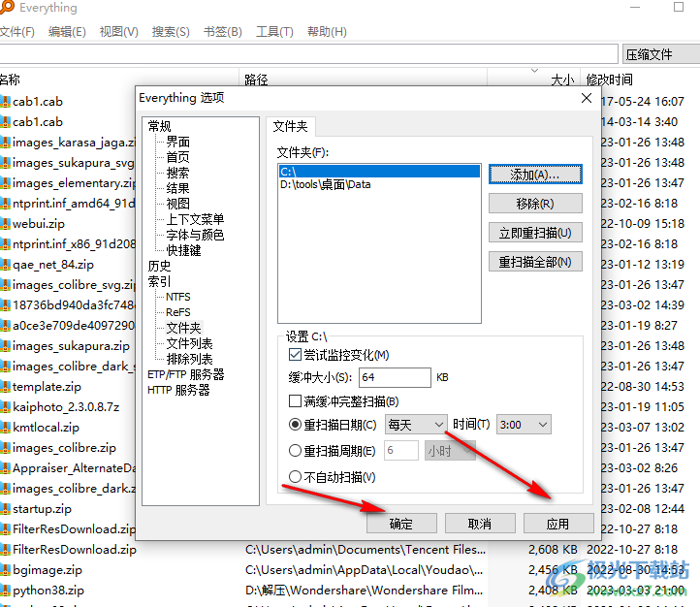Click archive icon beside images_colibre.zip
Screen dimensions: 700x607
coord(5,448)
